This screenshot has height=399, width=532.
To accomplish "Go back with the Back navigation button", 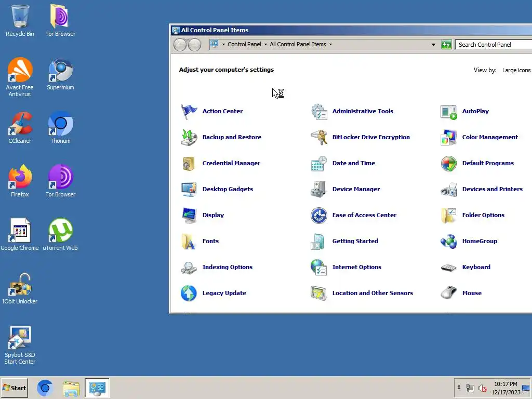I will click(x=180, y=45).
